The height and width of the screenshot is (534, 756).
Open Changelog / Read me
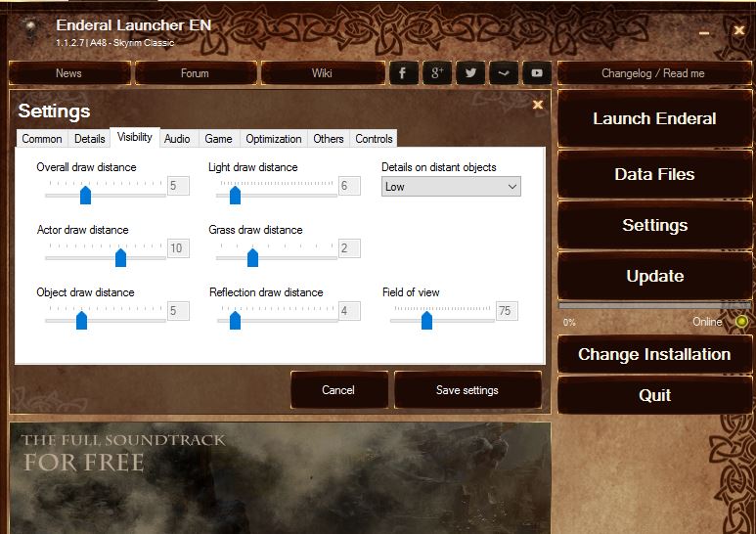click(653, 73)
